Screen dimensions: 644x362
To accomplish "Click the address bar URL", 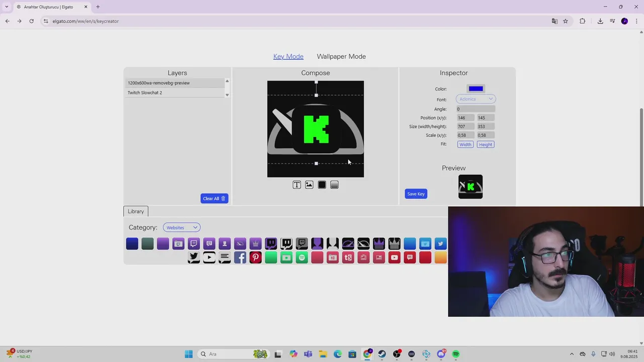I will click(86, 21).
